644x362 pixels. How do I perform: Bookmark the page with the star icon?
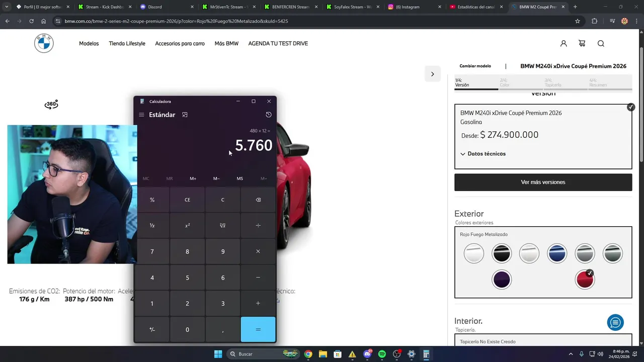[x=578, y=21]
